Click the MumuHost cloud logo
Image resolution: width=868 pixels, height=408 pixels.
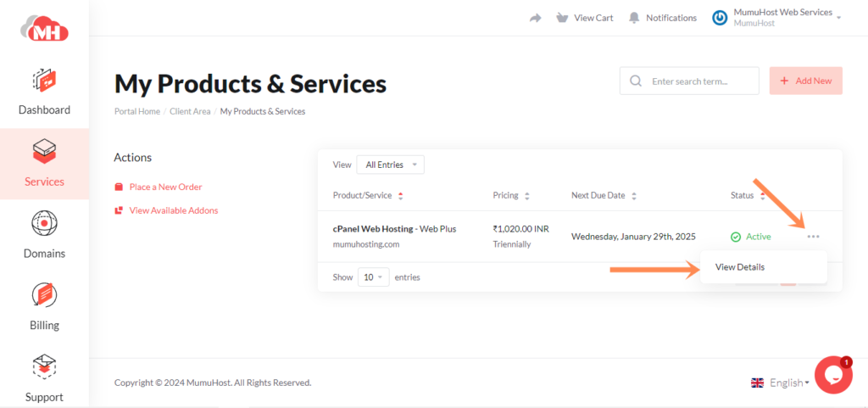point(44,29)
